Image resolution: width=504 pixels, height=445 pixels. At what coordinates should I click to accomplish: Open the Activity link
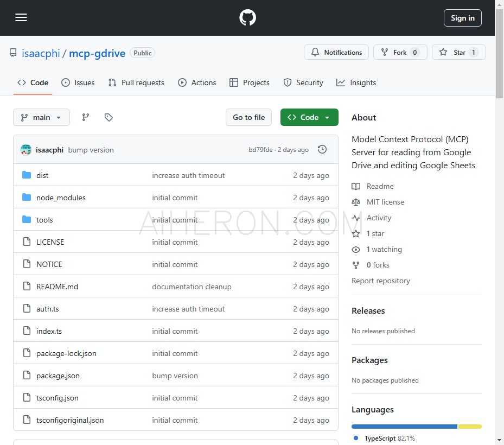pos(379,218)
